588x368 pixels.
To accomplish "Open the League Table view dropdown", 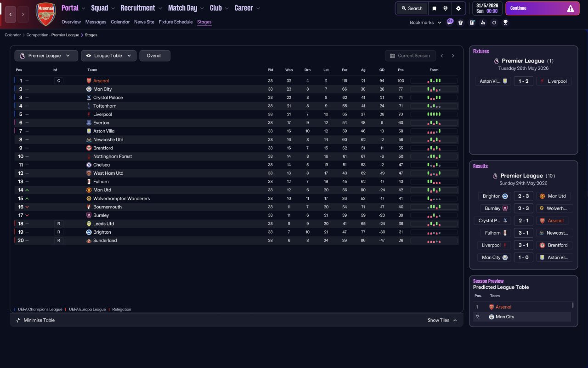I will pos(109,56).
